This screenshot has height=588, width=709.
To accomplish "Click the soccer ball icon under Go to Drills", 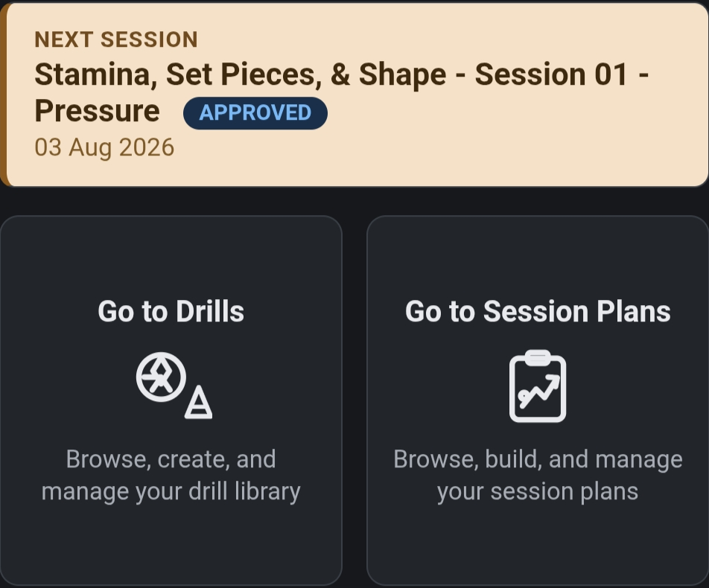I will click(x=161, y=377).
